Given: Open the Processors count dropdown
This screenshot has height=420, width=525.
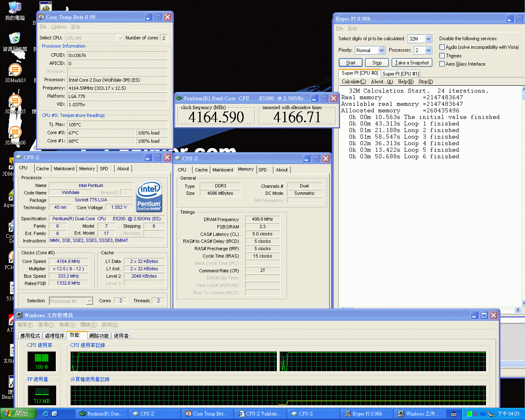Looking at the screenshot, I should [428, 50].
